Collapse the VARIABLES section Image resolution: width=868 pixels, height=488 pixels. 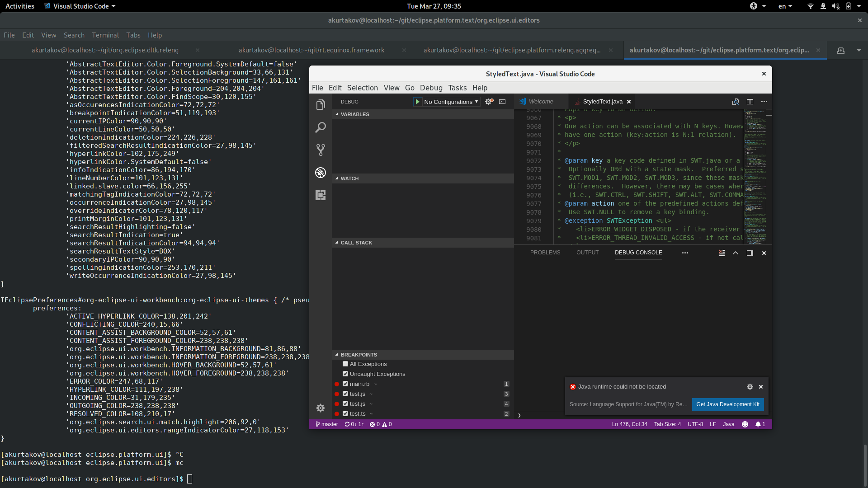tap(423, 114)
